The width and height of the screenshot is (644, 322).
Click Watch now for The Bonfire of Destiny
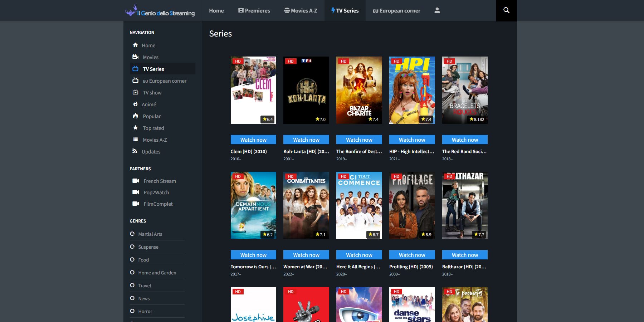pyautogui.click(x=359, y=140)
